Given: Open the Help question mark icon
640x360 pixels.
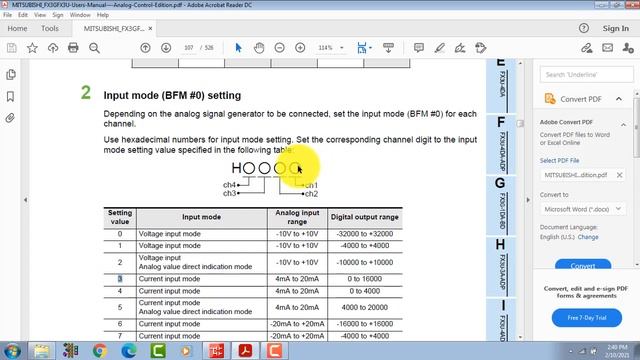Looking at the screenshot, I should 584,28.
